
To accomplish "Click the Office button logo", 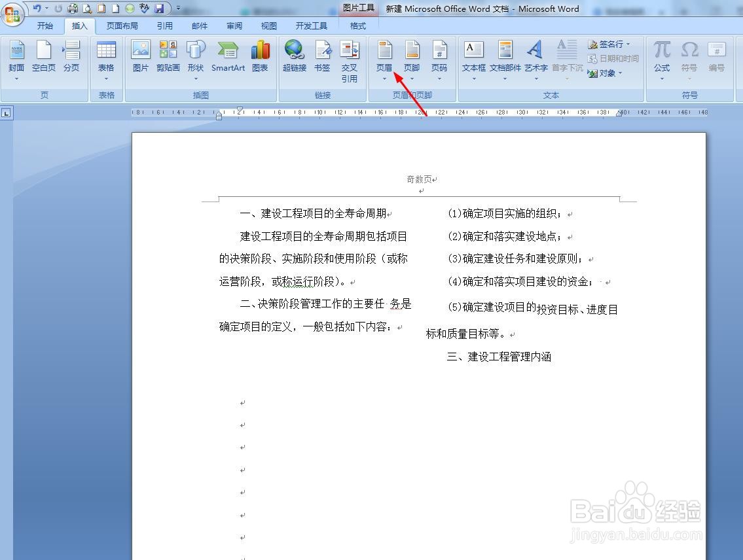I will (x=12, y=13).
